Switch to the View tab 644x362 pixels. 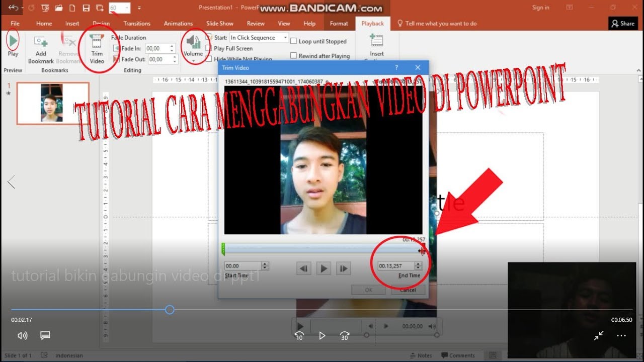(284, 23)
